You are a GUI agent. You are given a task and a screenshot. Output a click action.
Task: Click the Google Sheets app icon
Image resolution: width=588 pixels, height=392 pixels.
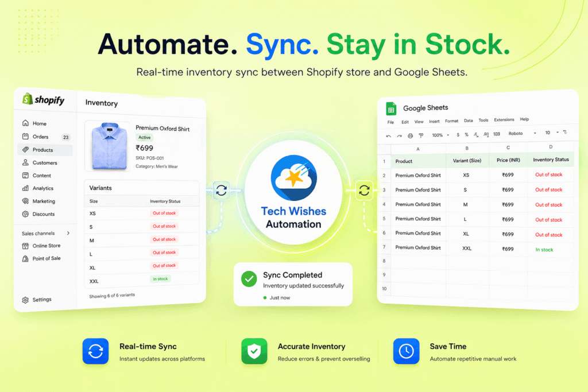[391, 109]
